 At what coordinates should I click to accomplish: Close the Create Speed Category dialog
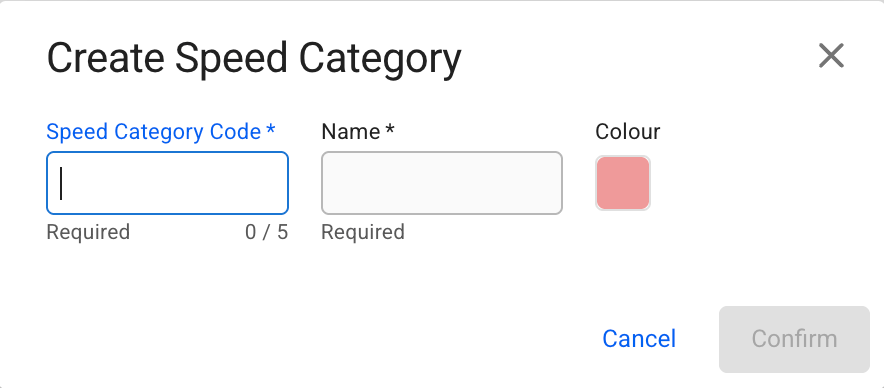(x=831, y=56)
